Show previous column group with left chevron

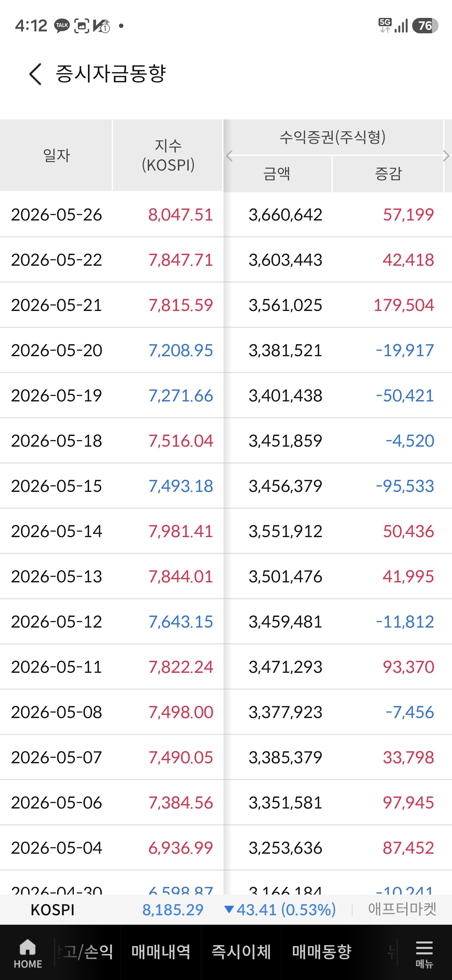229,155
